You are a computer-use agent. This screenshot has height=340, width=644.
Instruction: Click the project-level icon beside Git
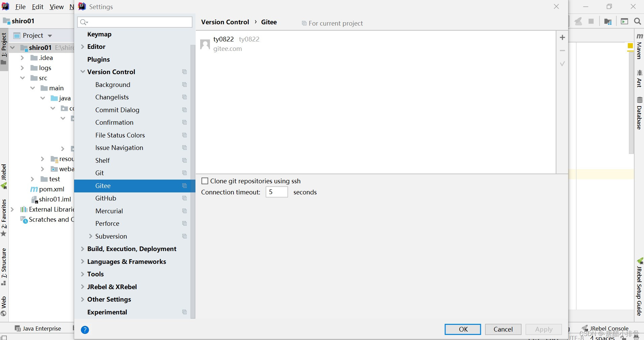click(x=184, y=173)
